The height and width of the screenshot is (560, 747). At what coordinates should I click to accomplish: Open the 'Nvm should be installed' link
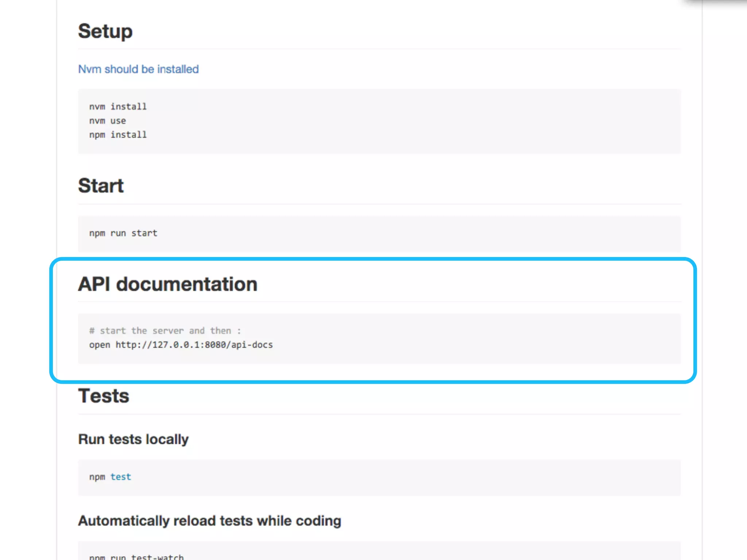coord(138,69)
